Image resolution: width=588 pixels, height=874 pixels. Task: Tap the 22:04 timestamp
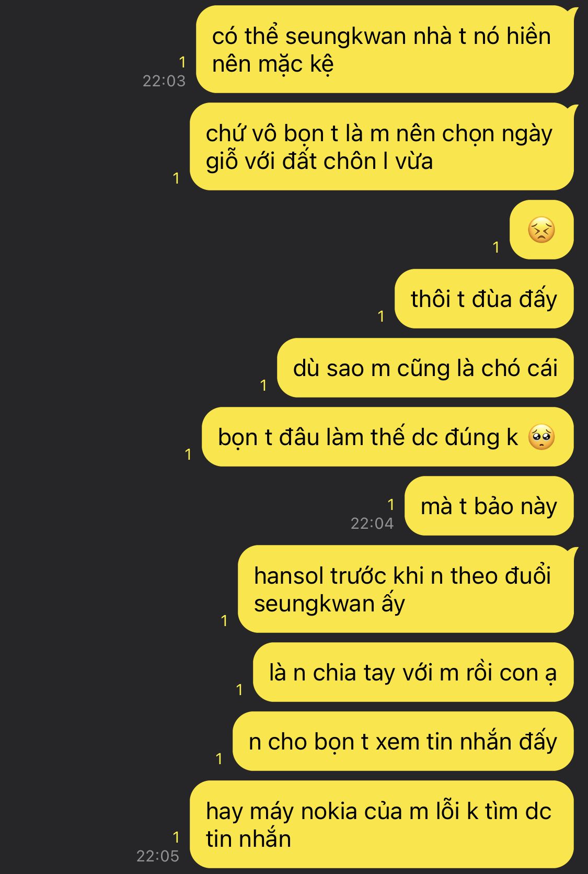372,523
